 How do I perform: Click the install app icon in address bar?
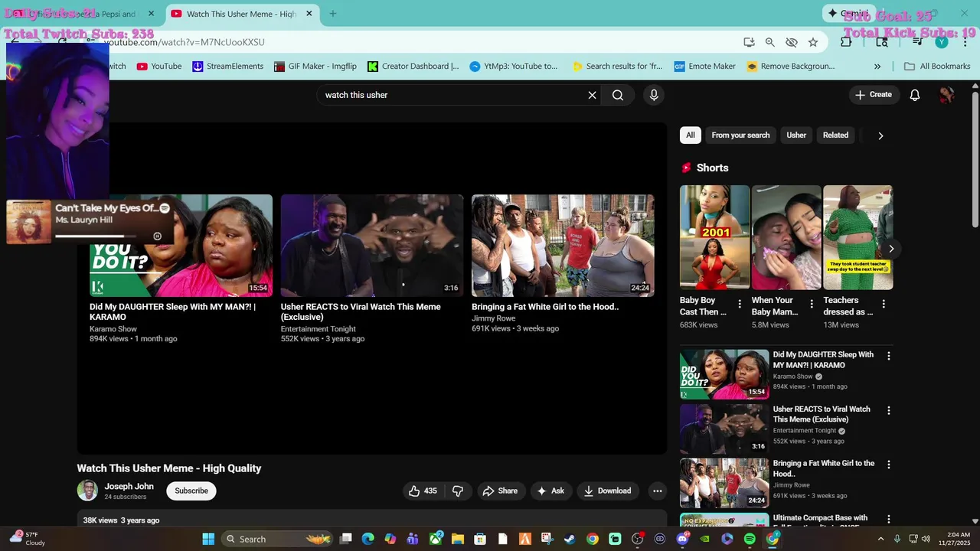[749, 42]
